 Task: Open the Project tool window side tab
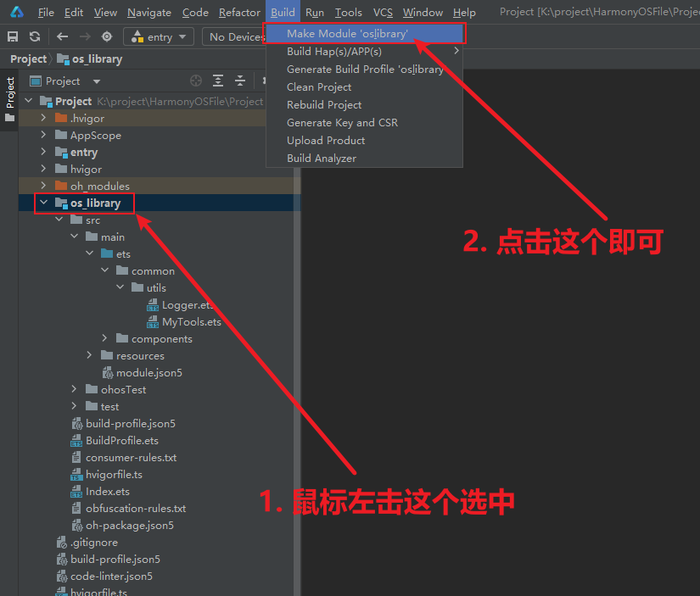pyautogui.click(x=9, y=99)
